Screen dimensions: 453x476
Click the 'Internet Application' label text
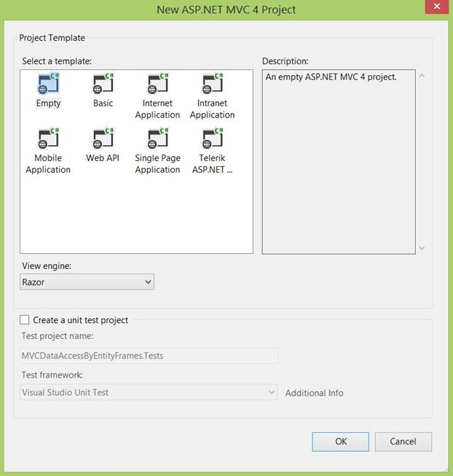point(157,109)
